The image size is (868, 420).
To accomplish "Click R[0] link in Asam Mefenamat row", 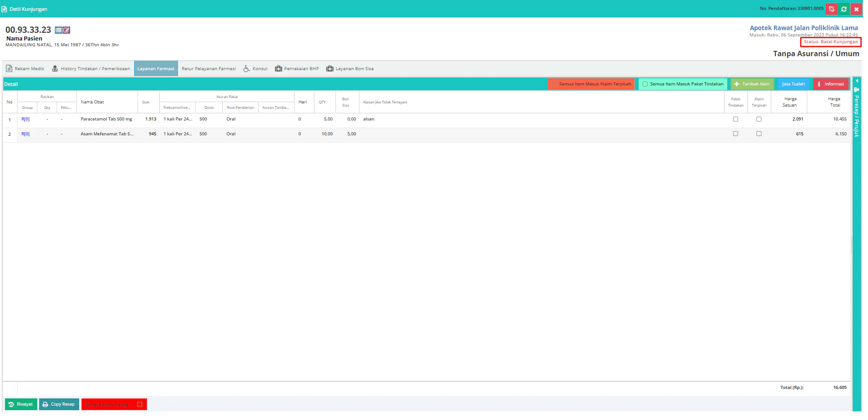I will (x=26, y=134).
